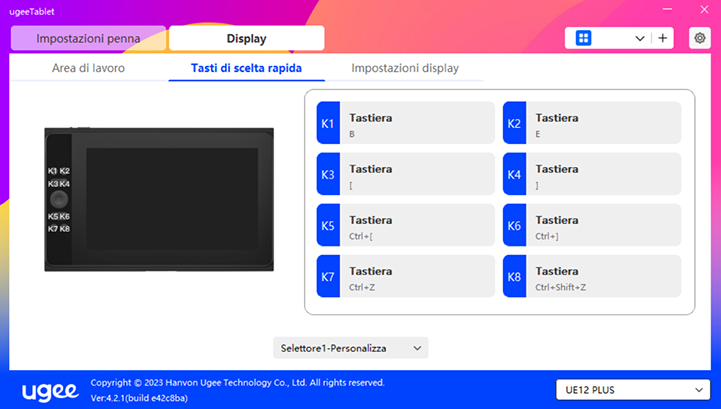
Task: Select the K4 key badge
Action: click(514, 174)
